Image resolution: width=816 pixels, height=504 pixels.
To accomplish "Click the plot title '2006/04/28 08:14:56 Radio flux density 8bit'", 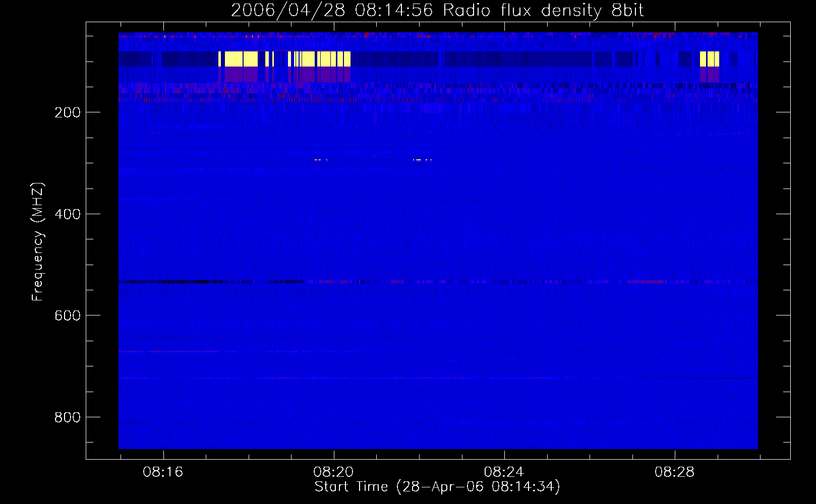I will click(x=437, y=10).
